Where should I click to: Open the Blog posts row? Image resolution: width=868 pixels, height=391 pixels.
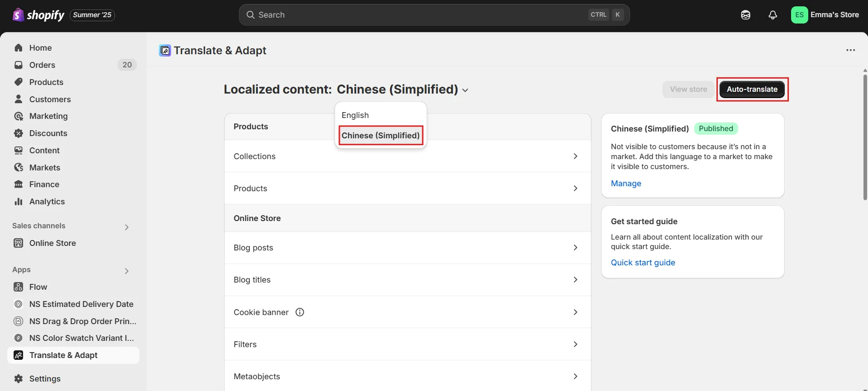tap(407, 248)
